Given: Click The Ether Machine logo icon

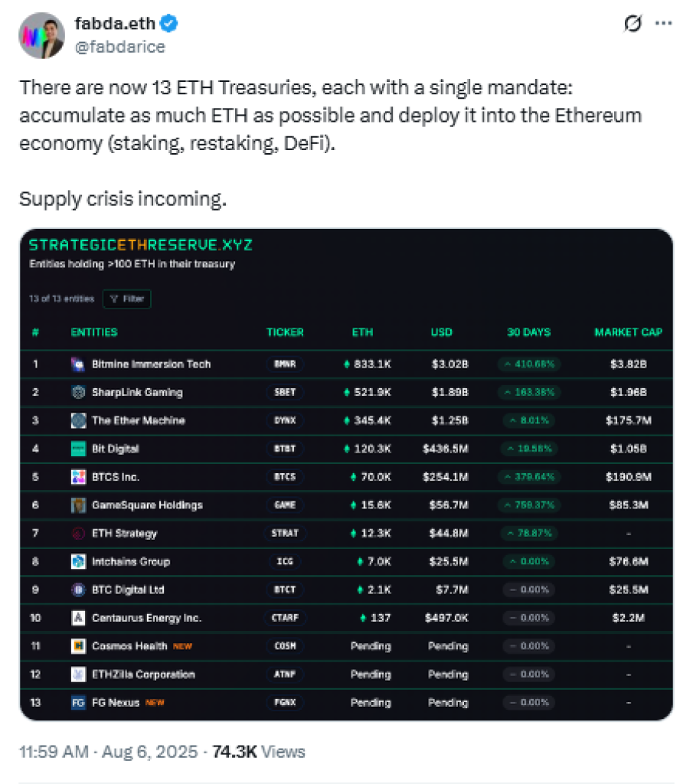Looking at the screenshot, I should (78, 420).
